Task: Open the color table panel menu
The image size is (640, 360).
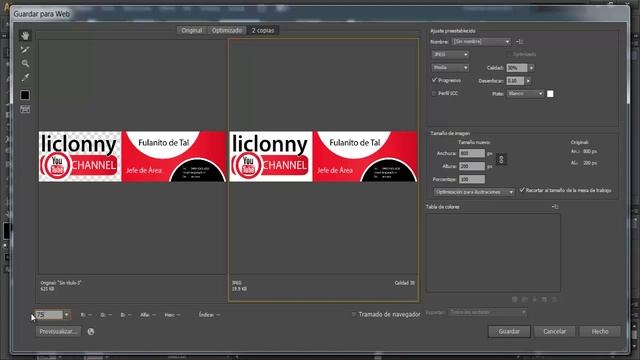Action: tap(555, 207)
